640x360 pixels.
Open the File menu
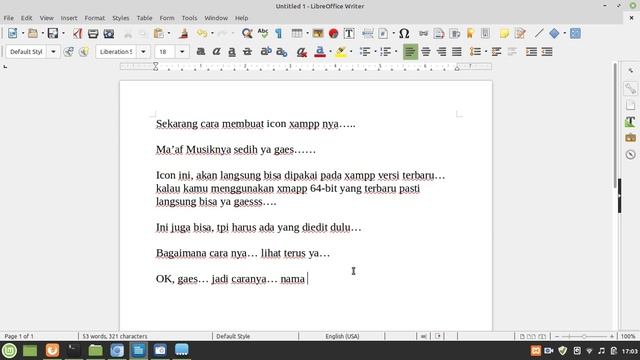tap(9, 18)
